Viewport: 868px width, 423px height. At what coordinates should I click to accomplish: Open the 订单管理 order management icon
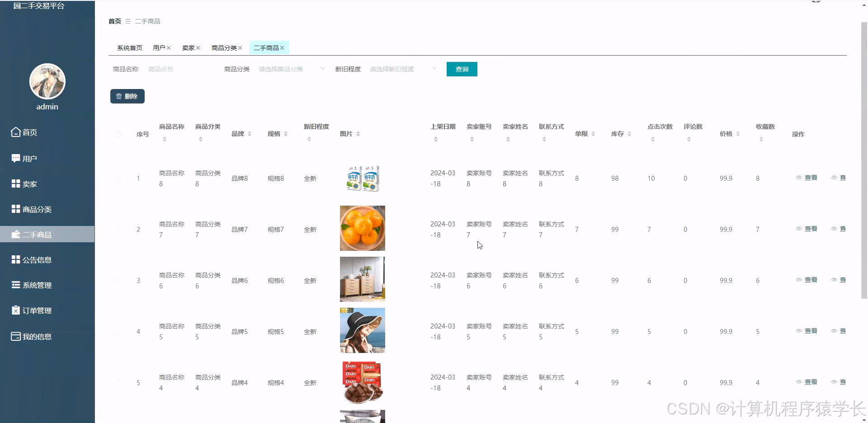tap(15, 310)
